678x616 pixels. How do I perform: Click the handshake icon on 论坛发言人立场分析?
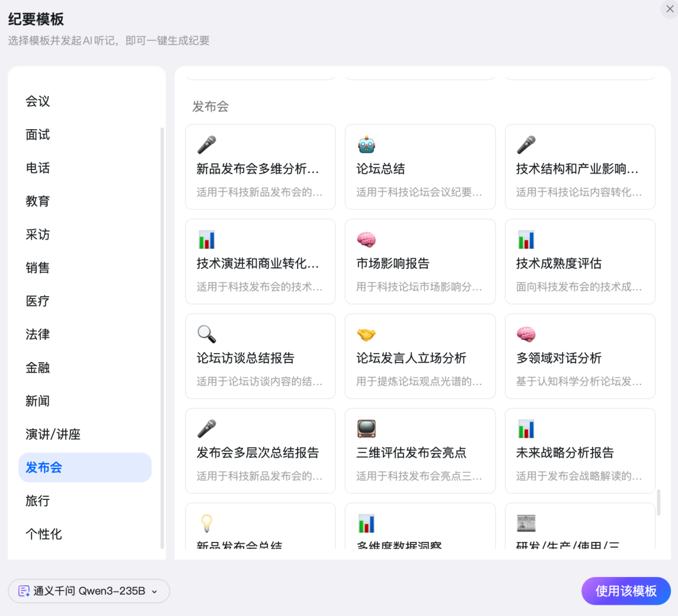pyautogui.click(x=366, y=334)
